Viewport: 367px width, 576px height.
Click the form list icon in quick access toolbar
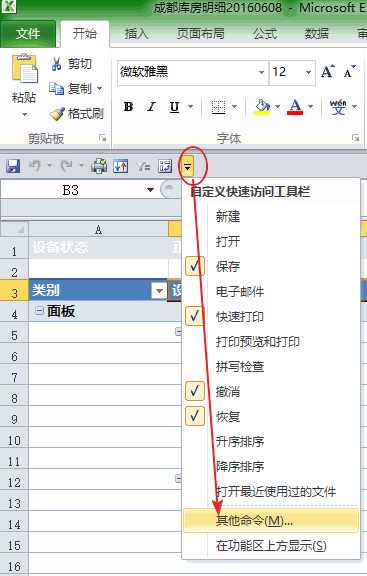coord(165,166)
